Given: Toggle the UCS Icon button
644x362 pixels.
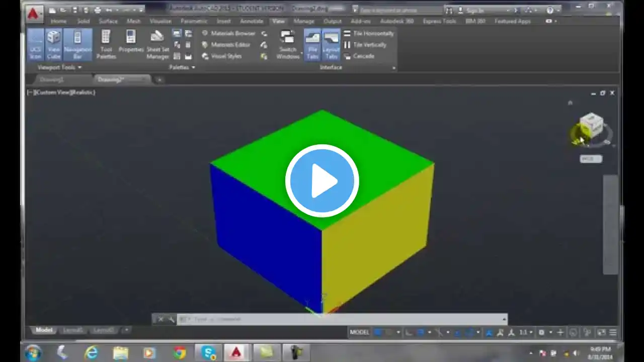Looking at the screenshot, I should coord(36,45).
